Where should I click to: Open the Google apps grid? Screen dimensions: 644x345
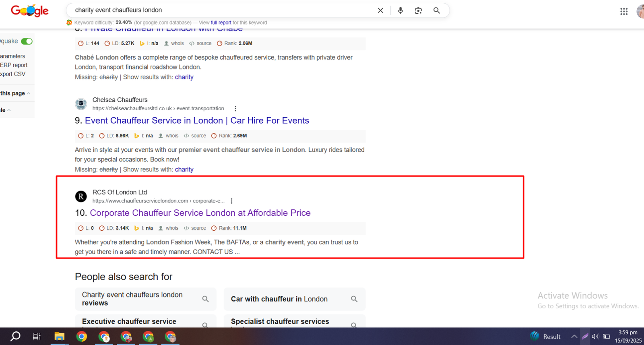tap(623, 12)
